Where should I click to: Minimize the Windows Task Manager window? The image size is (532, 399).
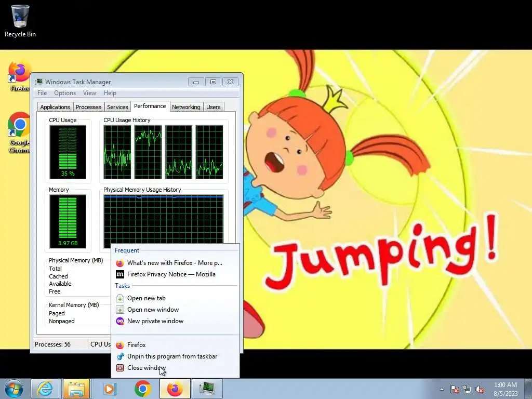point(196,82)
